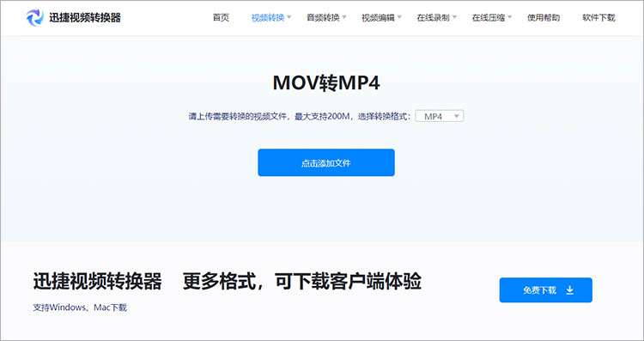Screen dimensions: 644x341
Task: Click the download arrow icon in 免费下载
Action: 569,290
